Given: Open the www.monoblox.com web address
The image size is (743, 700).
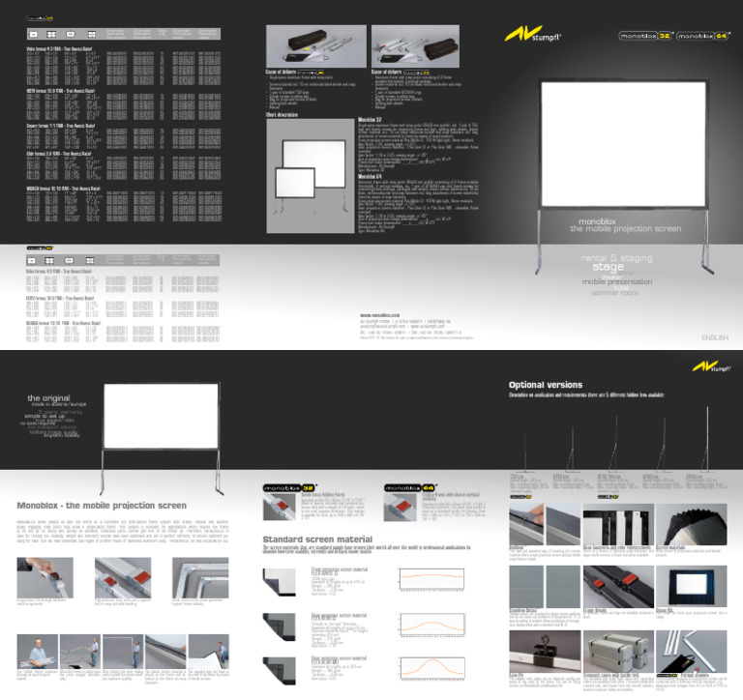Looking at the screenshot, I should [379, 315].
